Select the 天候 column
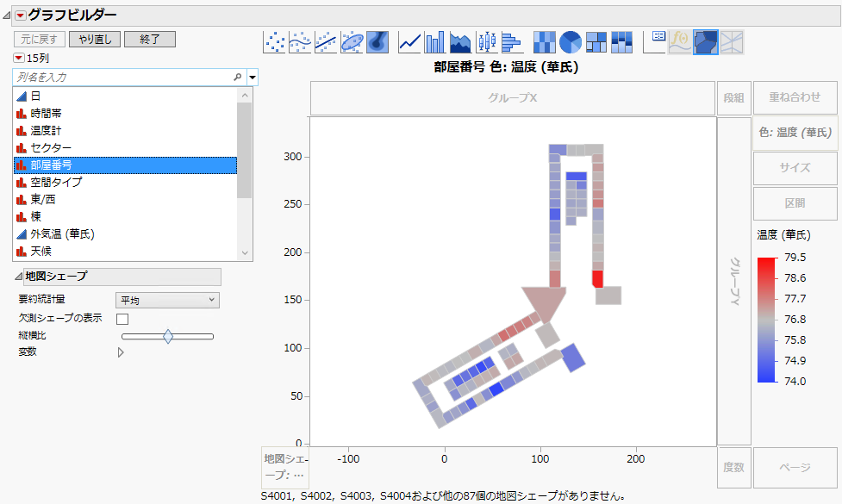This screenshot has height=504, width=842. [x=125, y=252]
